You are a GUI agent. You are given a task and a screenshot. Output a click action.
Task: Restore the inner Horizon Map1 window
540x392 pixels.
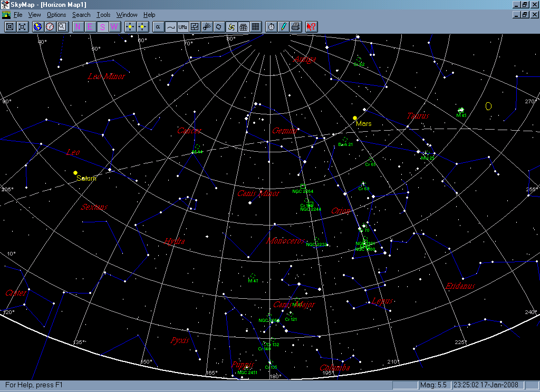(525, 14)
